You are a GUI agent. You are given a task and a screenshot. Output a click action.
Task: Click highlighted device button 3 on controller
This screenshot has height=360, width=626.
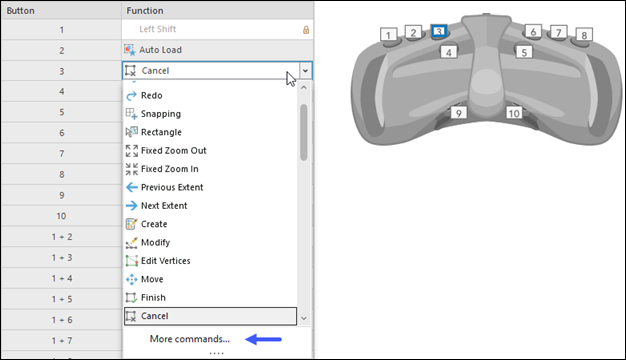point(439,31)
